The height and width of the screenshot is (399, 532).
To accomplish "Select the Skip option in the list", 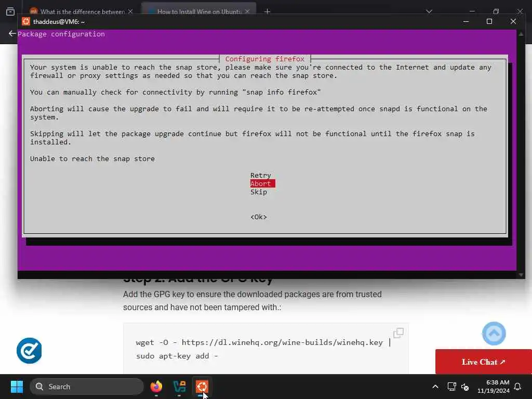I will coord(259,192).
